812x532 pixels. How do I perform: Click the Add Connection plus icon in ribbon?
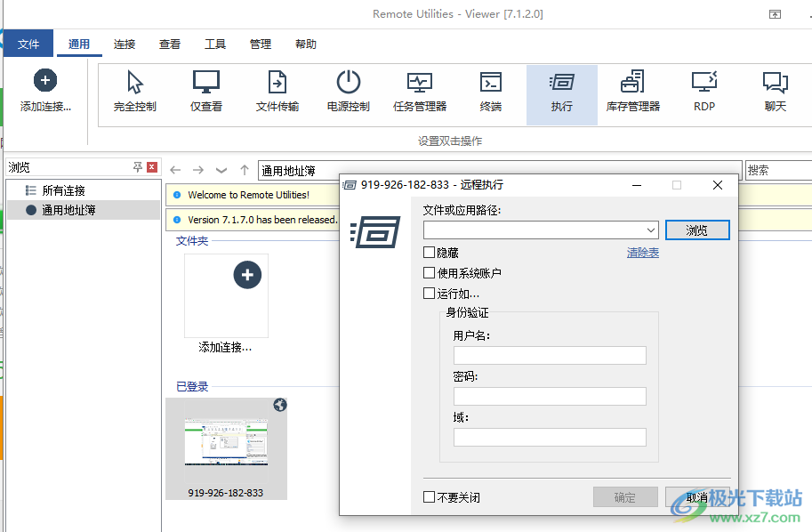45,80
